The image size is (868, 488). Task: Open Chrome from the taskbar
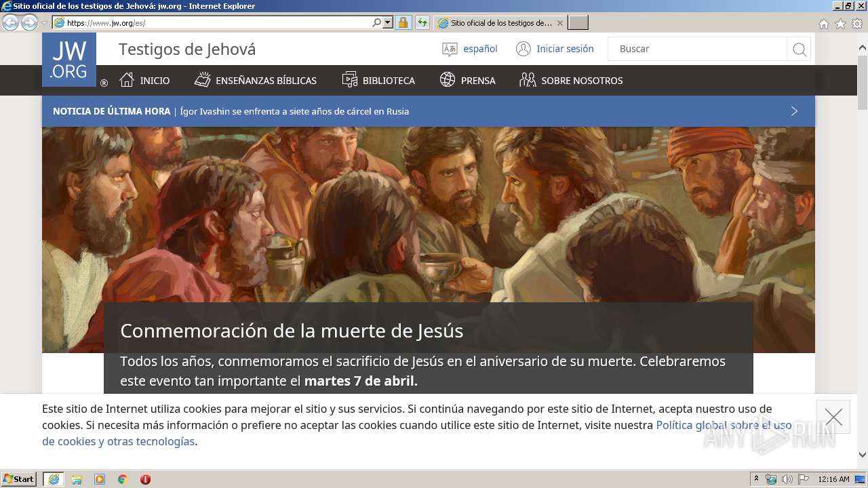123,479
